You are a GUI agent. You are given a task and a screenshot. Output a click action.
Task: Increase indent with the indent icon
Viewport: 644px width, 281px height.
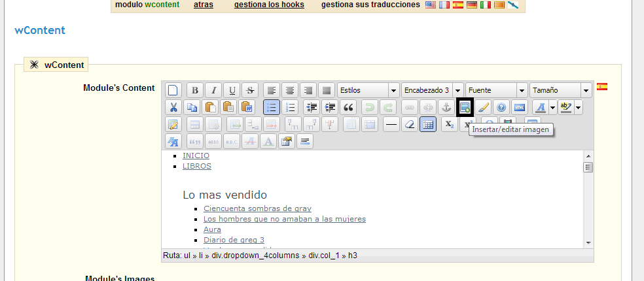(330, 107)
